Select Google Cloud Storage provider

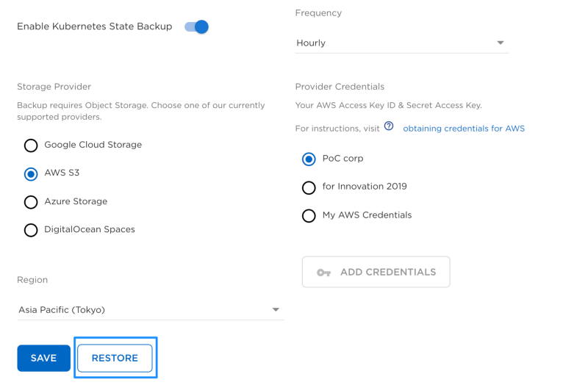[x=31, y=145]
